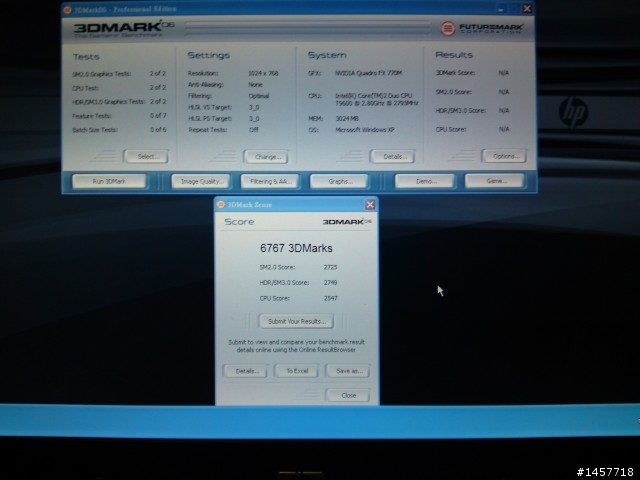Click the Run 3DMark button
Screen dimensions: 640x480
[109, 181]
